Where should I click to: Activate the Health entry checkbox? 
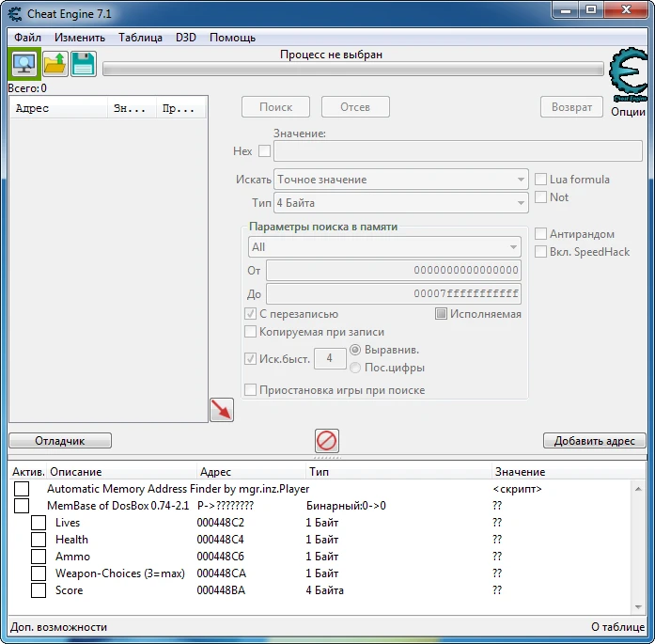tap(39, 540)
